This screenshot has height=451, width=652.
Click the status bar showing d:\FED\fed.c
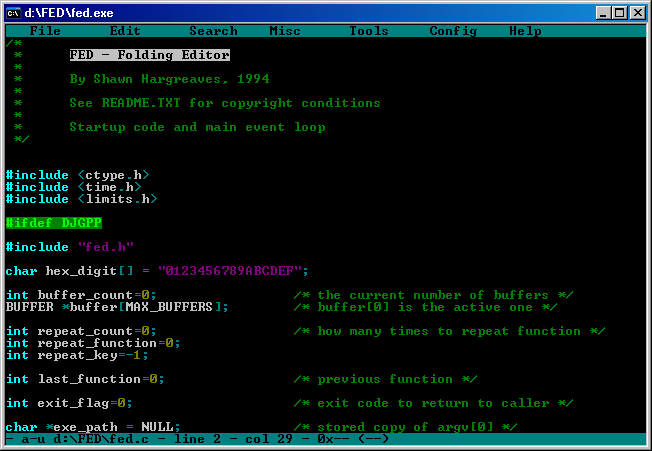point(200,439)
